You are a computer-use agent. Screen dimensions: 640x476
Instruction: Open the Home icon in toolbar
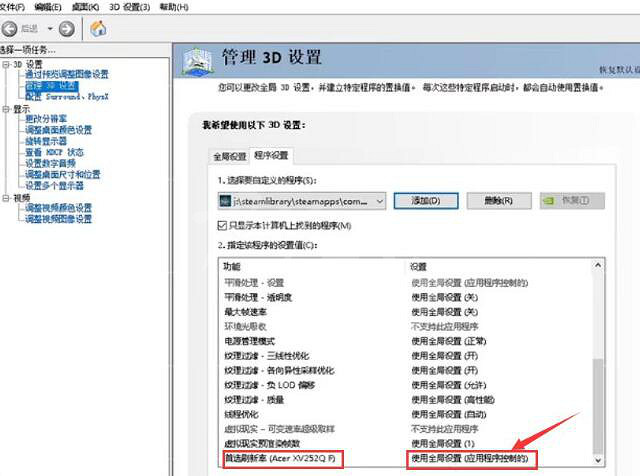coord(98,29)
